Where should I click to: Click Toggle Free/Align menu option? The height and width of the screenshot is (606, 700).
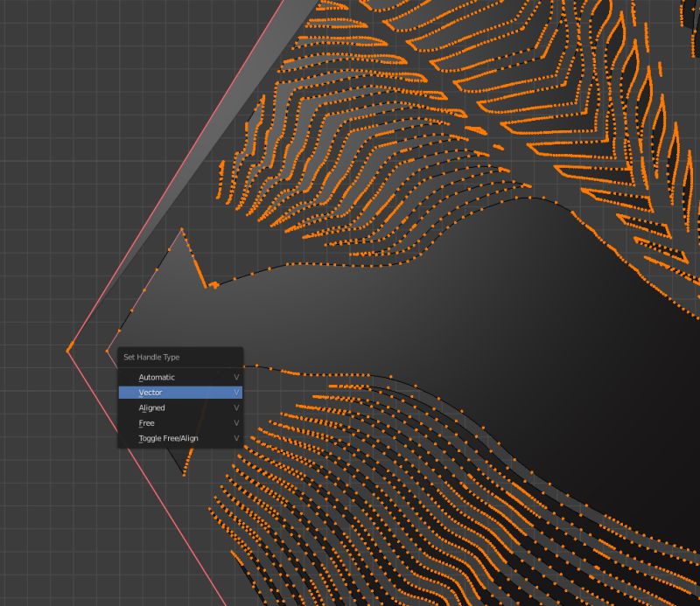click(169, 438)
